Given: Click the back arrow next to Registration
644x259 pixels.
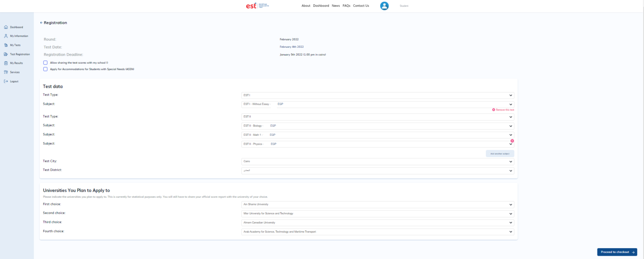Looking at the screenshot, I should click(x=41, y=23).
